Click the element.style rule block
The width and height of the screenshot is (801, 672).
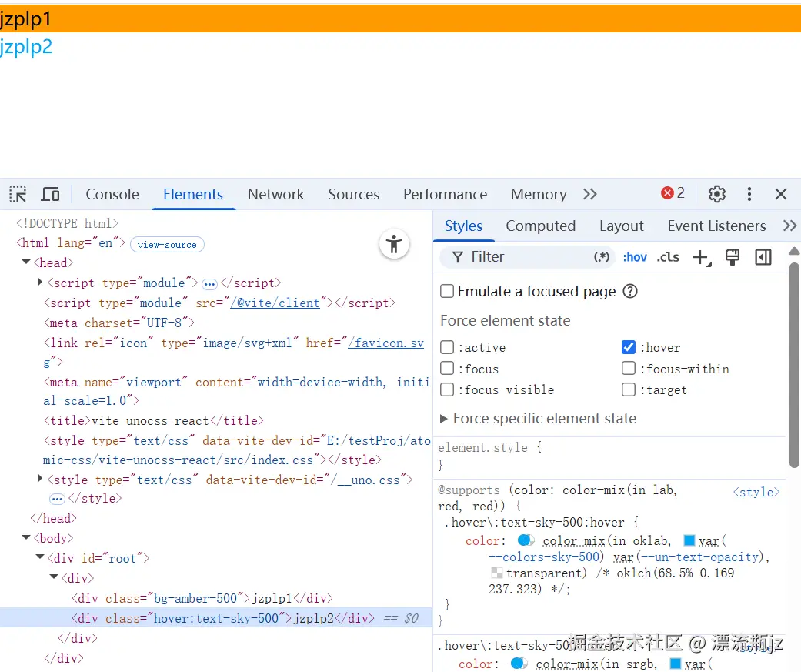pyautogui.click(x=608, y=456)
